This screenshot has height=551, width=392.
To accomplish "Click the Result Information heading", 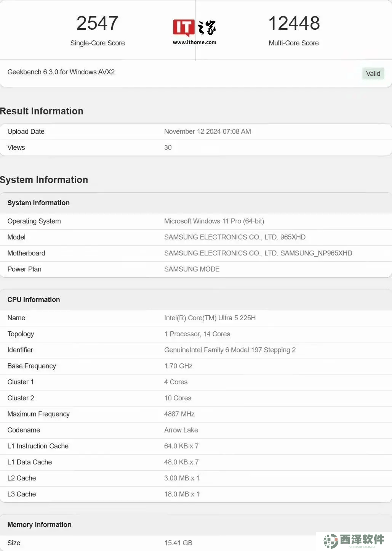I will (x=42, y=111).
